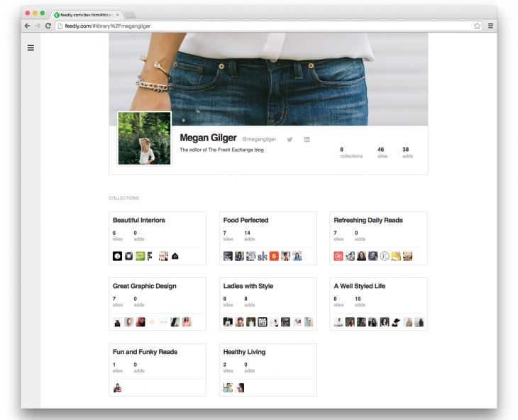Close the feedly.com browser tab
The height and width of the screenshot is (420, 518).
pos(117,15)
